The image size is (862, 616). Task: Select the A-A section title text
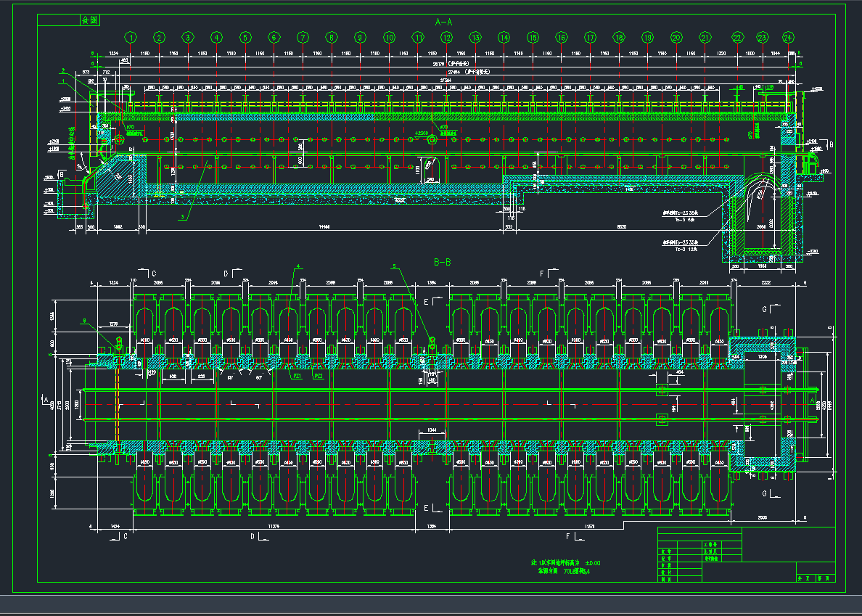click(443, 22)
